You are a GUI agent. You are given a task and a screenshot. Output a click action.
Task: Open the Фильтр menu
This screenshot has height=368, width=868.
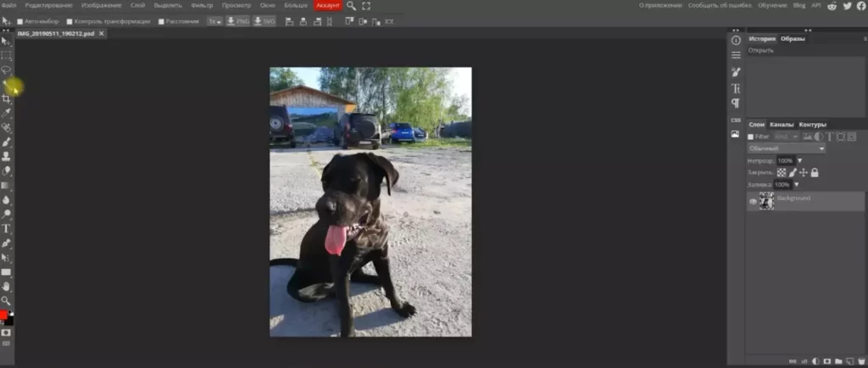(x=202, y=6)
